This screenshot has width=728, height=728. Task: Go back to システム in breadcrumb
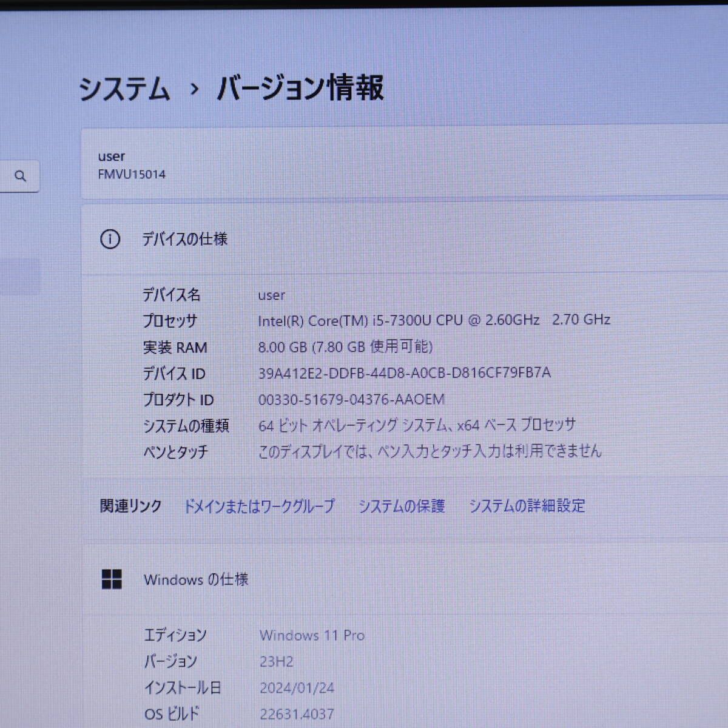124,89
